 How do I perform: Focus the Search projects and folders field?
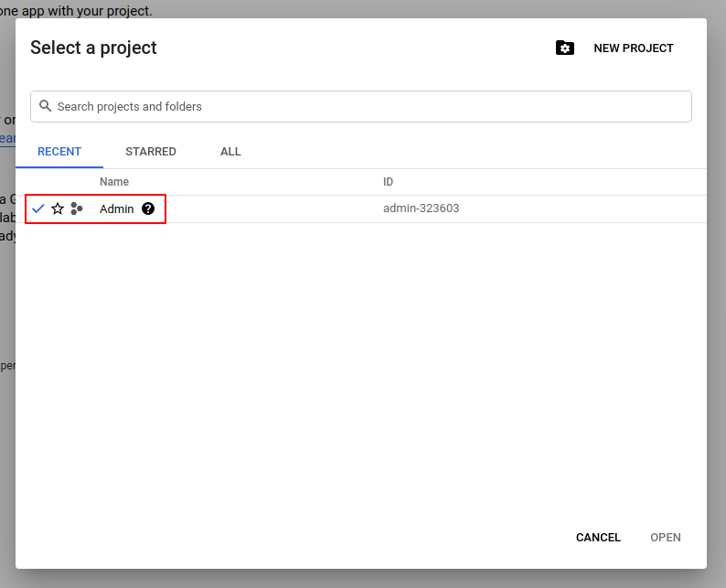point(366,106)
